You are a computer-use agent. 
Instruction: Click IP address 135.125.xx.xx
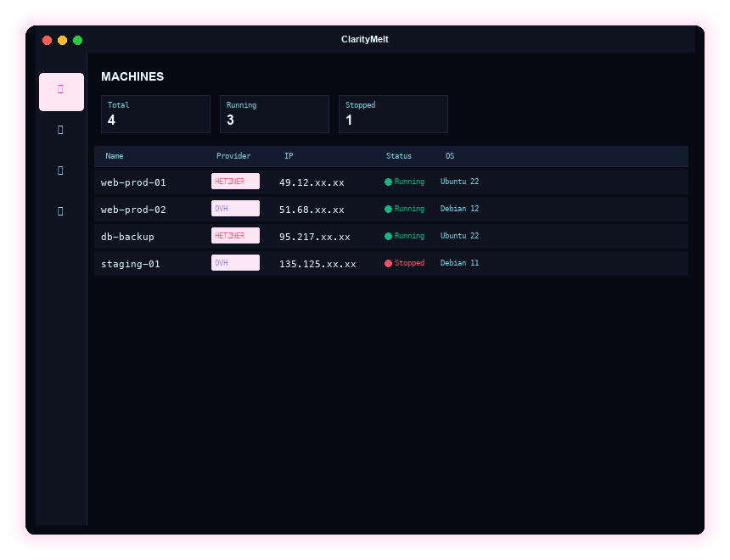click(x=317, y=264)
